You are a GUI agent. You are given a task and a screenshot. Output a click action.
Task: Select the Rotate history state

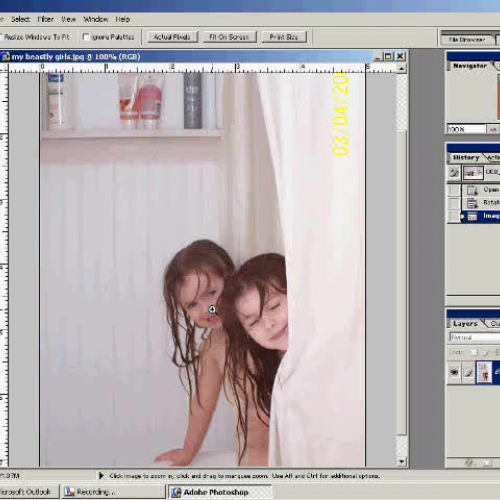(x=481, y=202)
